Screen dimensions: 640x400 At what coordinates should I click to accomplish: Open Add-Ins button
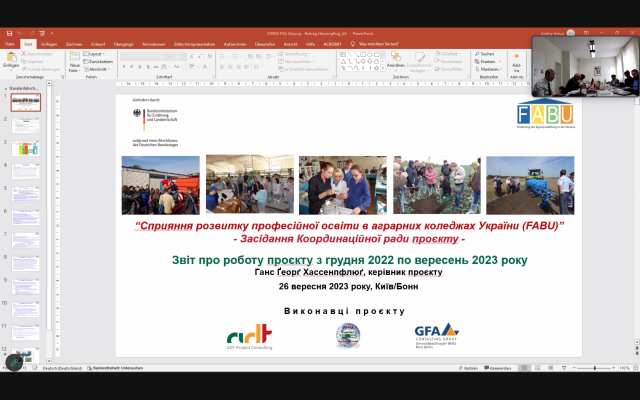point(516,62)
